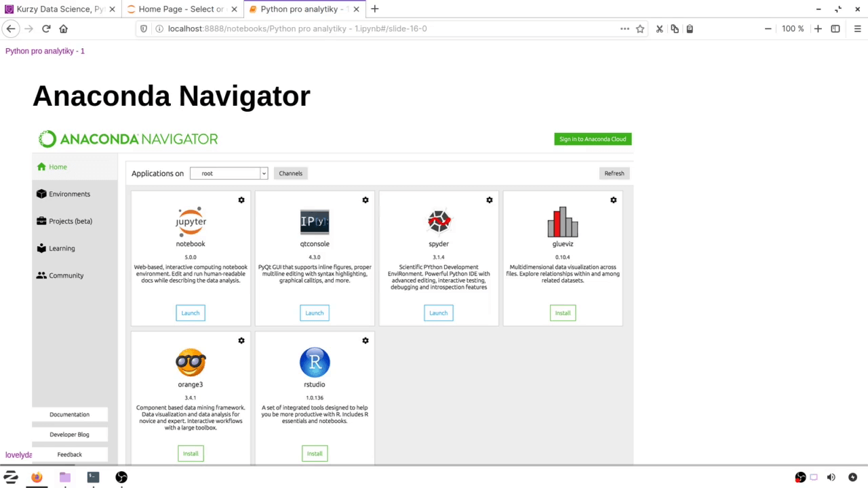Select Home in Navigator sidebar
This screenshot has width=868, height=488.
tap(75, 167)
